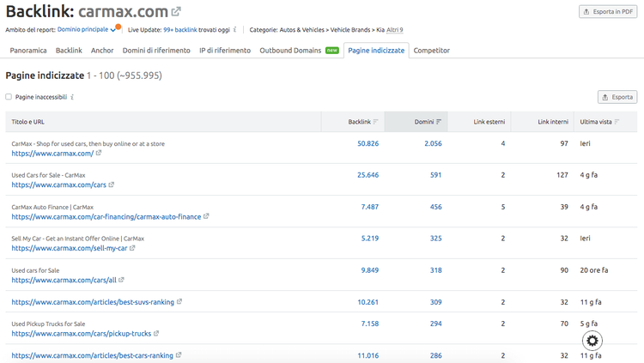Open https://www.carmax.com/ link
Screen dimensions: 644x363
tap(52, 153)
